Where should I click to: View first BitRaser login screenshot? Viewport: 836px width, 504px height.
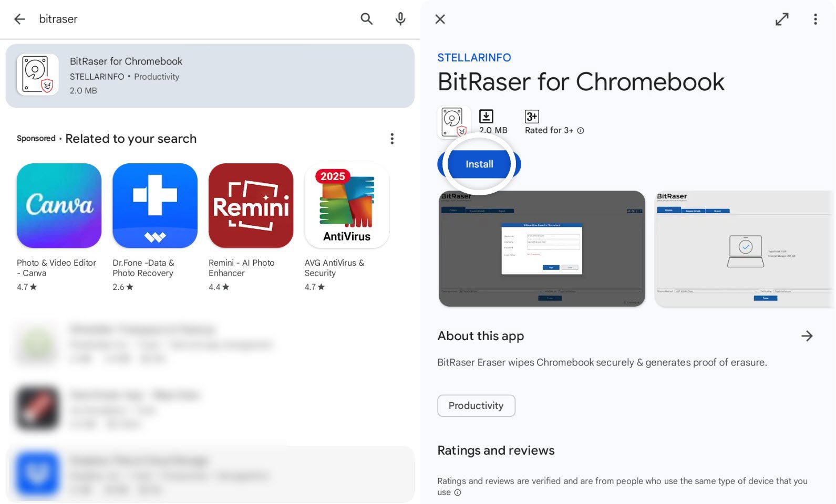pyautogui.click(x=542, y=249)
